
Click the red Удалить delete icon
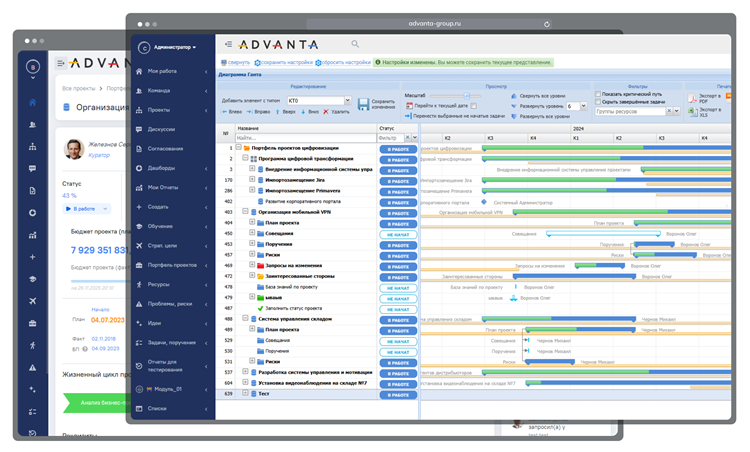(x=326, y=112)
